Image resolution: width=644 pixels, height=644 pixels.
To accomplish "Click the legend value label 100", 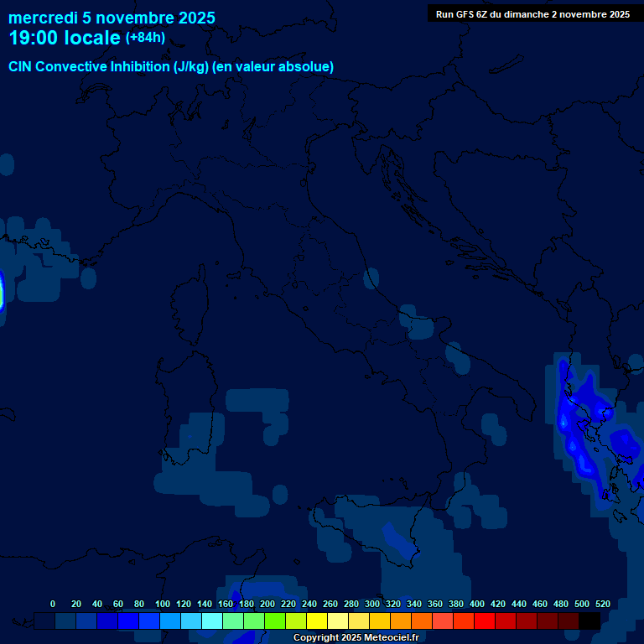I will tap(163, 604).
